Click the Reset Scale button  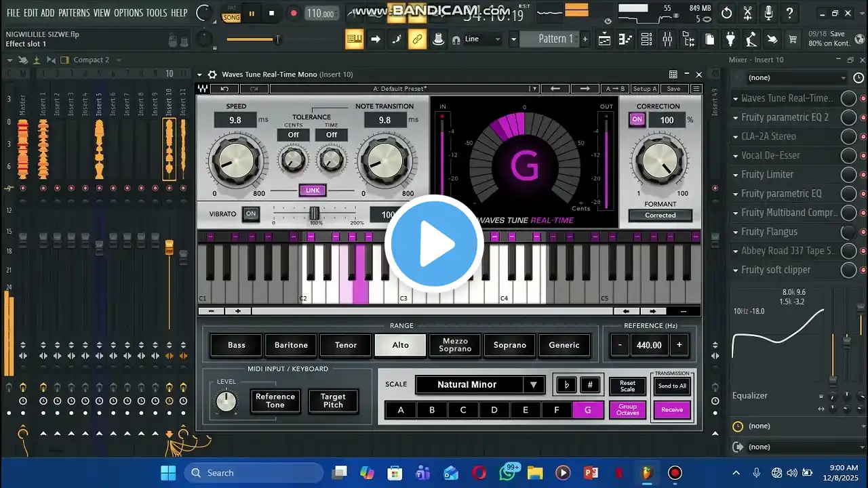click(x=627, y=386)
